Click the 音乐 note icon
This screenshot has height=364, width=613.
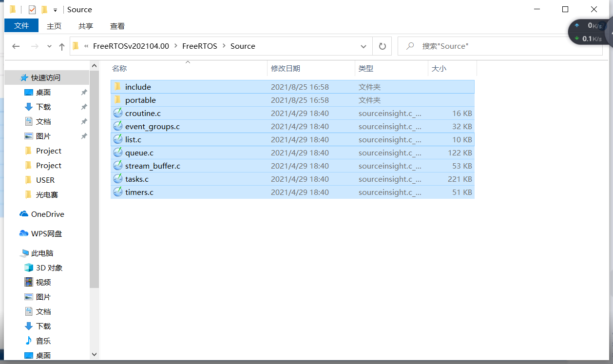tap(29, 341)
